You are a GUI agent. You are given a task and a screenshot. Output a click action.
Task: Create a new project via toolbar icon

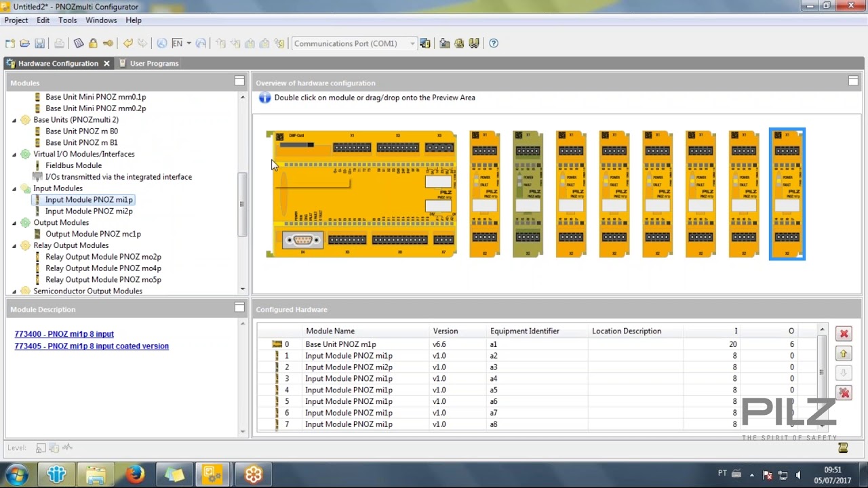pos(10,43)
